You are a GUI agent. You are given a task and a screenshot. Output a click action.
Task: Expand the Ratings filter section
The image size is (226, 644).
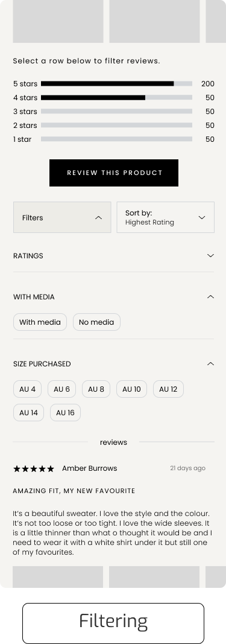[114, 256]
